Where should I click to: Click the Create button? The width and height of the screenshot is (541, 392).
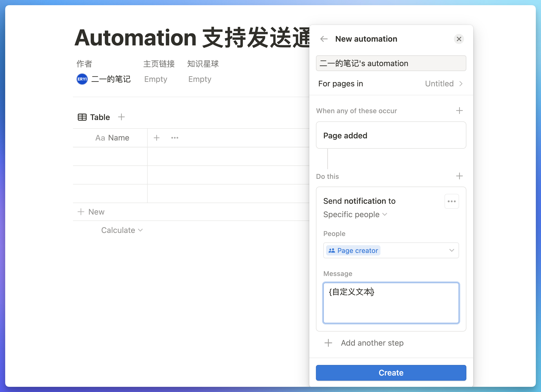click(x=391, y=372)
